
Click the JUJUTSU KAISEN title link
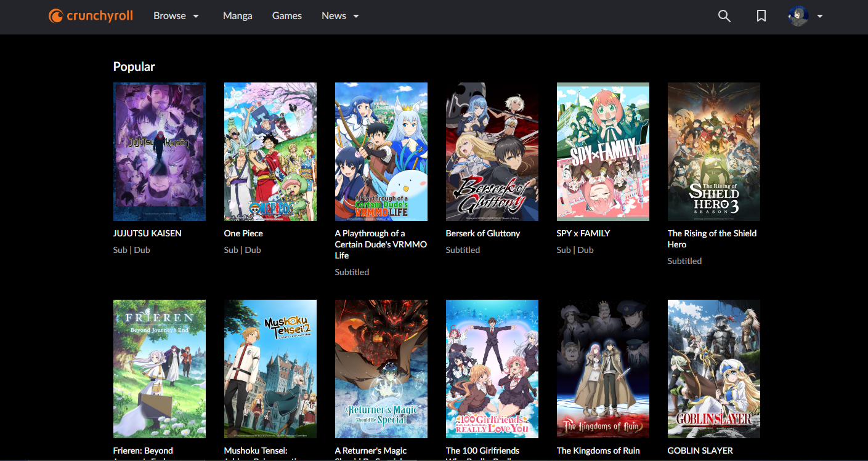pyautogui.click(x=147, y=233)
